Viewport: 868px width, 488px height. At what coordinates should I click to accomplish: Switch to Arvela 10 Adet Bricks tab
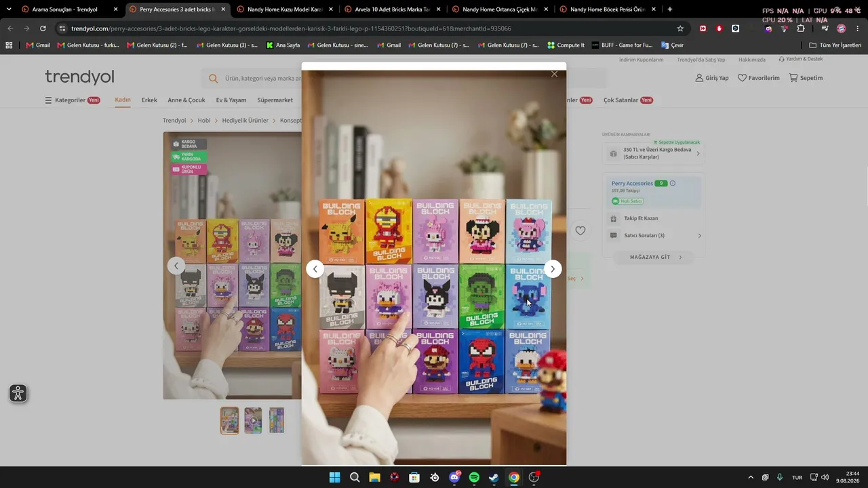tap(393, 9)
